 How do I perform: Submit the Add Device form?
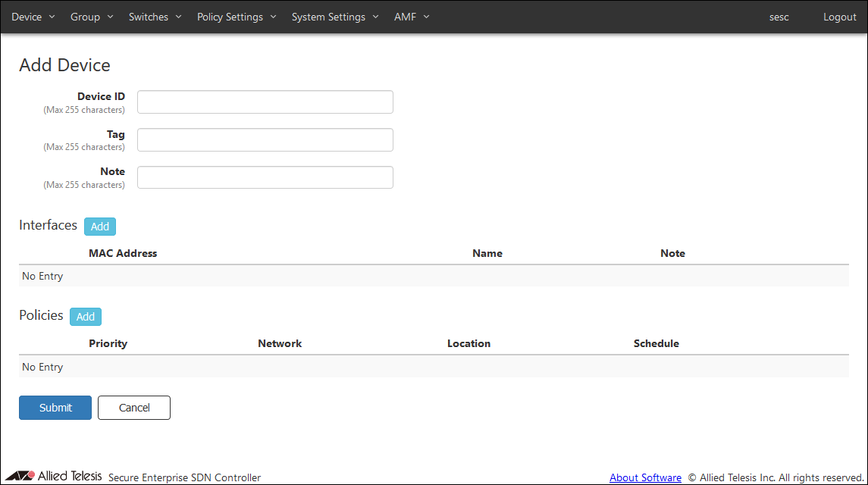click(55, 408)
